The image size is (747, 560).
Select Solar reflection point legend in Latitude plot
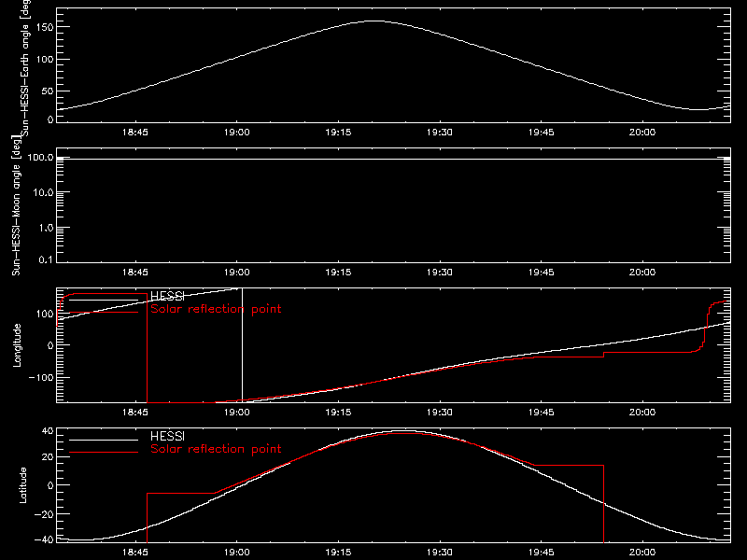pos(216,449)
